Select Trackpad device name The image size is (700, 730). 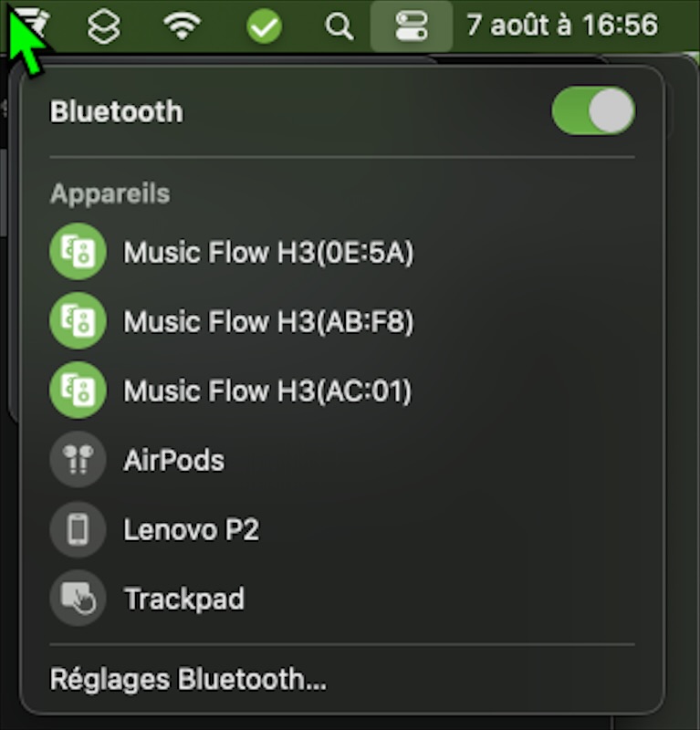183,599
